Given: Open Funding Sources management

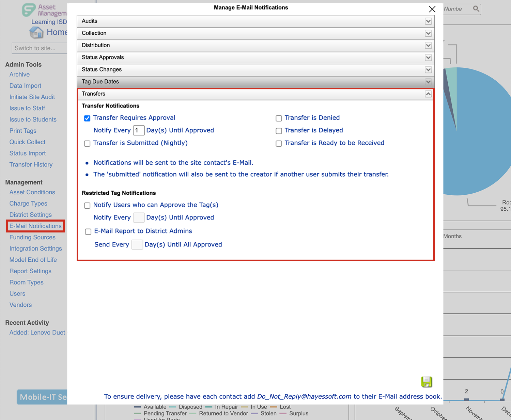Looking at the screenshot, I should click(32, 237).
